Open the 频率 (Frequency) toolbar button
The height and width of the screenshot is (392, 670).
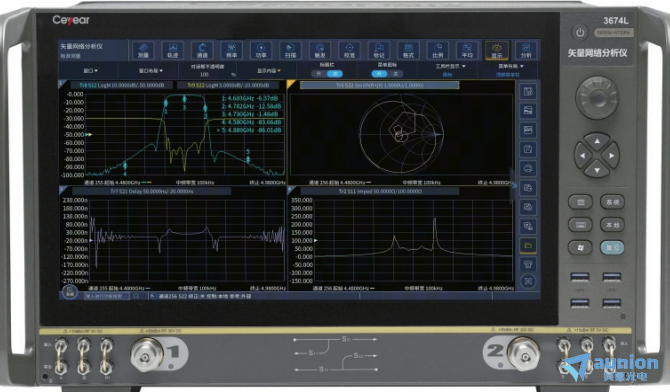[232, 50]
